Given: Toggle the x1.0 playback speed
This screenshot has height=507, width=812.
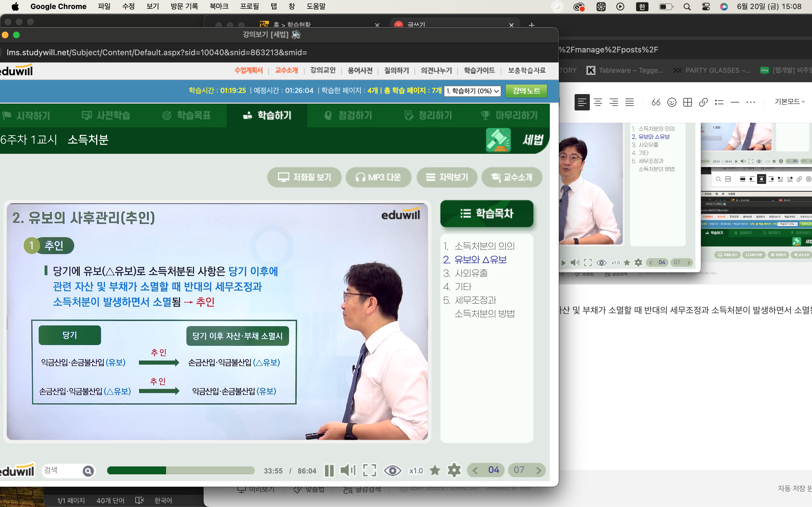Looking at the screenshot, I should pyautogui.click(x=416, y=471).
